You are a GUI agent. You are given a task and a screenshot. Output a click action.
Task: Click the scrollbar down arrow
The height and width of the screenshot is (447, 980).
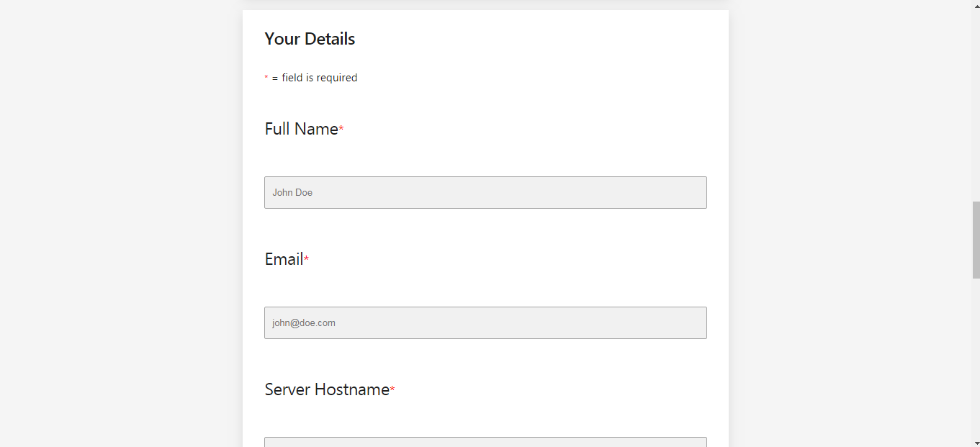(976, 442)
